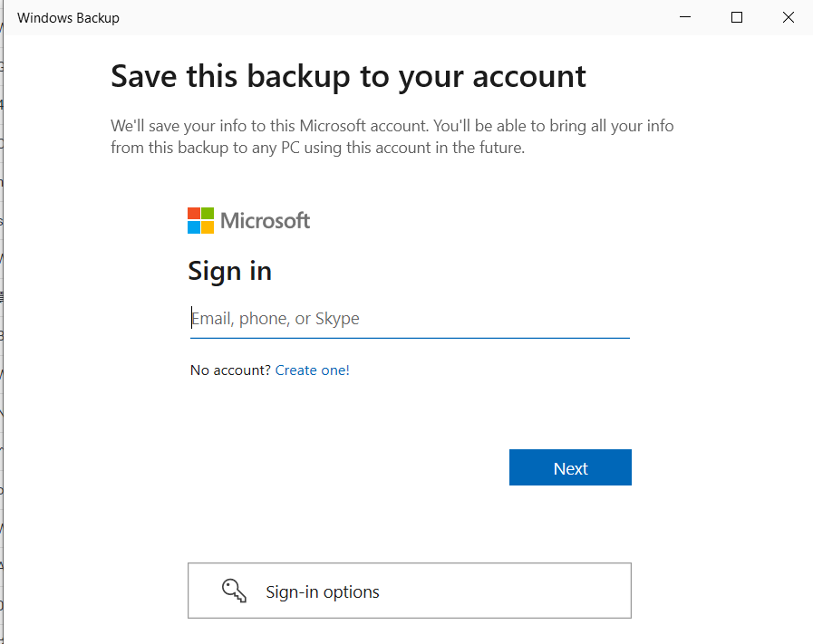
Task: Click the word Next inside the blue button
Action: pos(570,468)
